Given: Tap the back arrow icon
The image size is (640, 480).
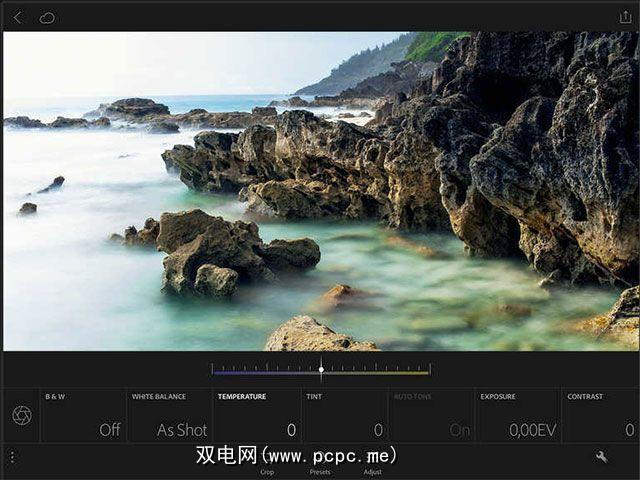Looking at the screenshot, I should tap(18, 18).
